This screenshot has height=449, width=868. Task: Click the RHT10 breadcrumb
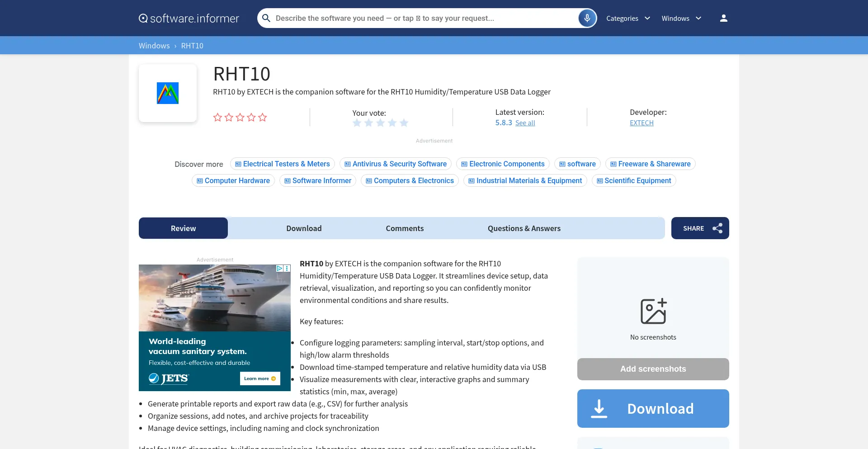click(x=192, y=46)
